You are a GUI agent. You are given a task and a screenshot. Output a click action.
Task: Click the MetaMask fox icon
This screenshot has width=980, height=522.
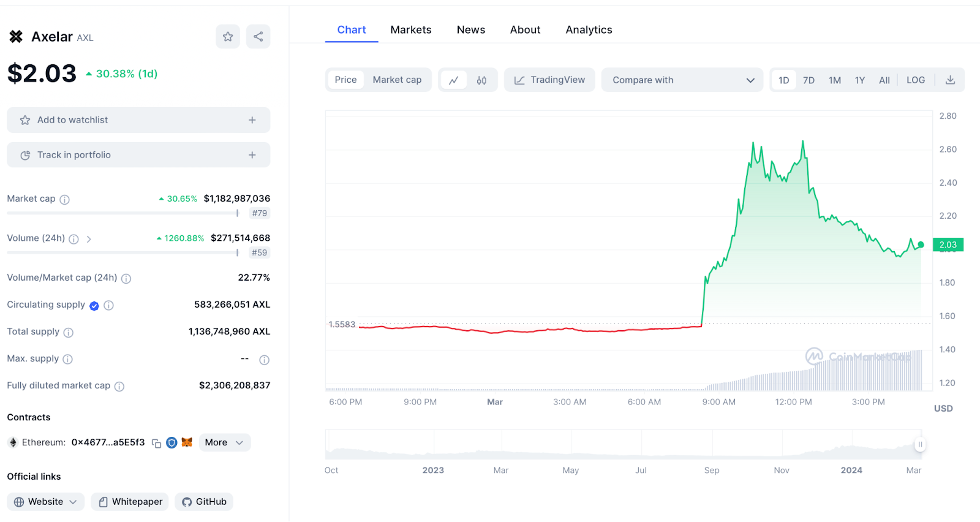187,442
